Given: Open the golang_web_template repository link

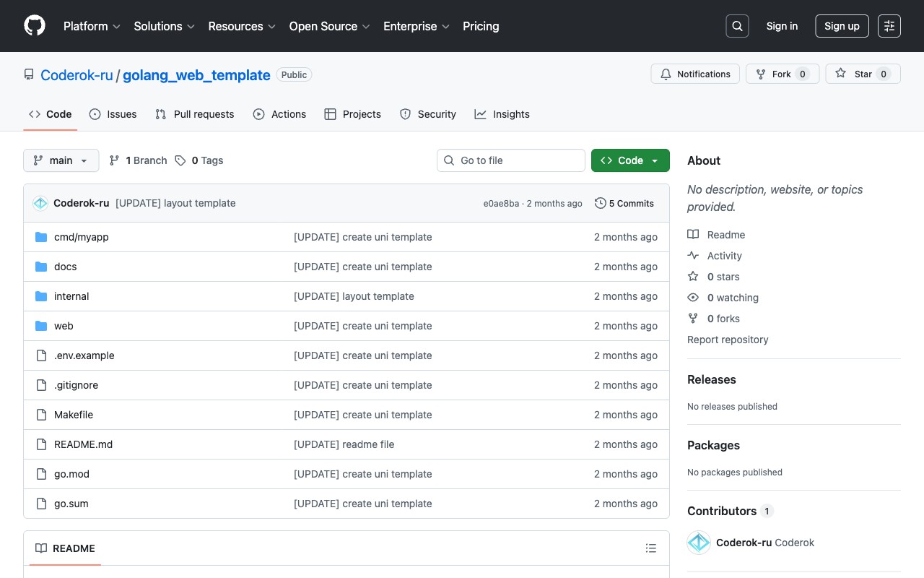Looking at the screenshot, I should pyautogui.click(x=196, y=75).
